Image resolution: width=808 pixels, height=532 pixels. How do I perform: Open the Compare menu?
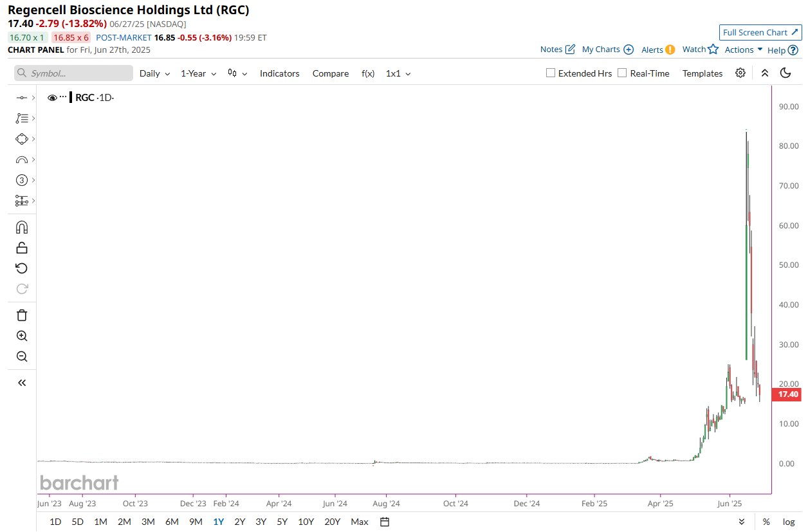(x=331, y=73)
